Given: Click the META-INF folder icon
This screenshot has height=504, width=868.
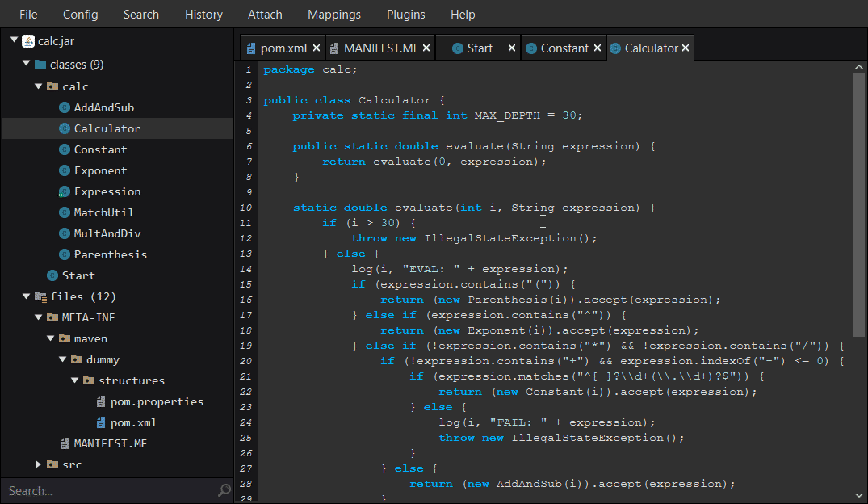Looking at the screenshot, I should (52, 317).
